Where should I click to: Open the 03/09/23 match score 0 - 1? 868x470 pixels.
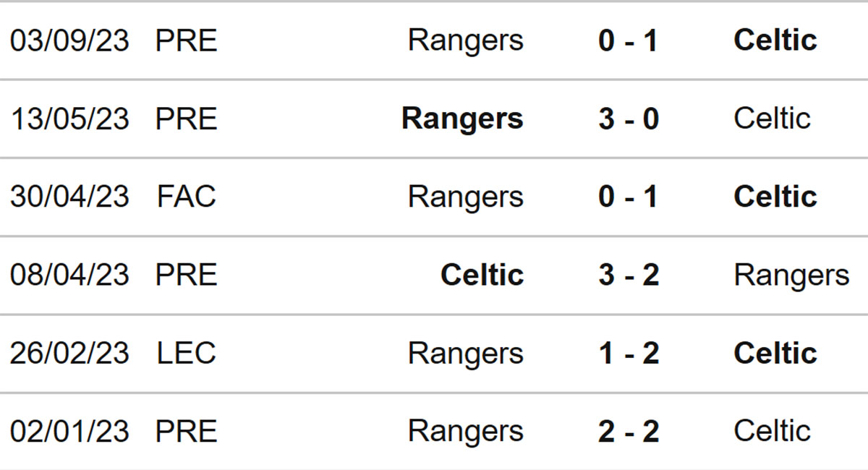coord(629,40)
